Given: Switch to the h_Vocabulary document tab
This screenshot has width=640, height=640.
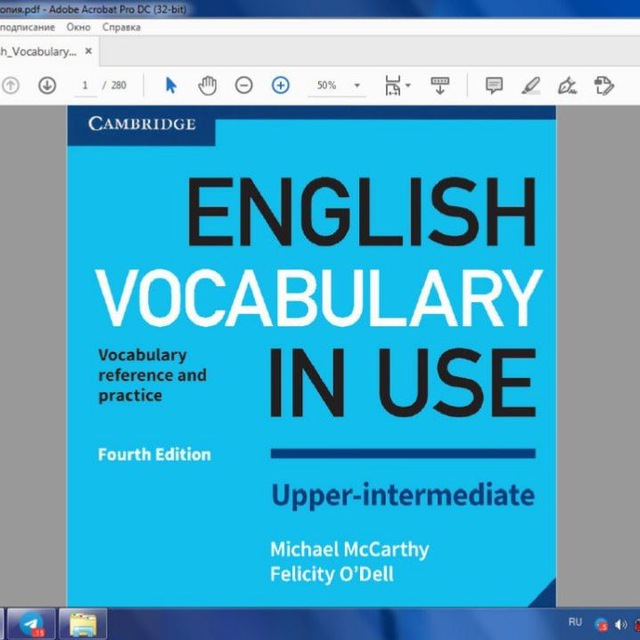Looking at the screenshot, I should pos(38,52).
